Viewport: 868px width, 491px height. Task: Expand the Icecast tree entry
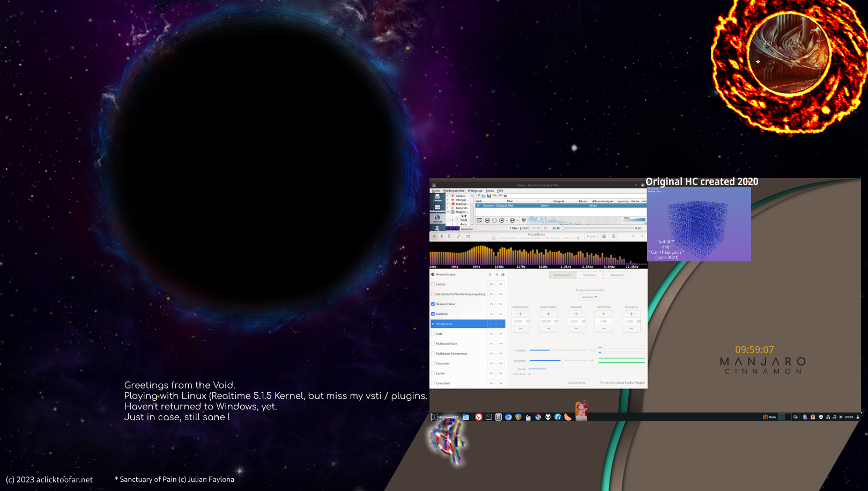448,196
